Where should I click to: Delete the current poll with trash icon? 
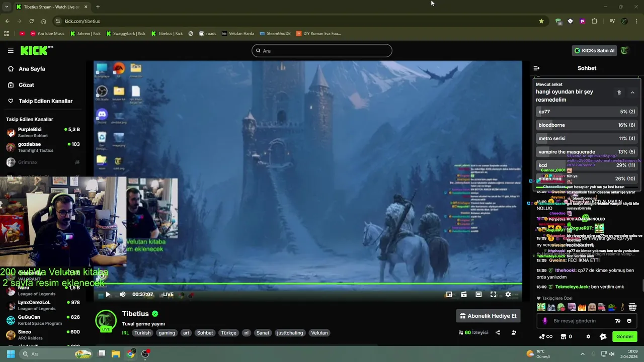coord(619,93)
